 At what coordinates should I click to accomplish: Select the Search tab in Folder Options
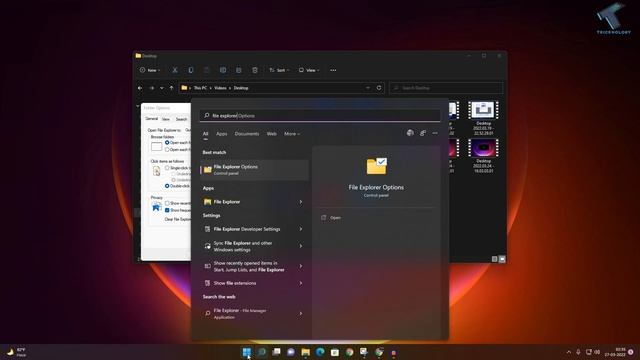[181, 119]
